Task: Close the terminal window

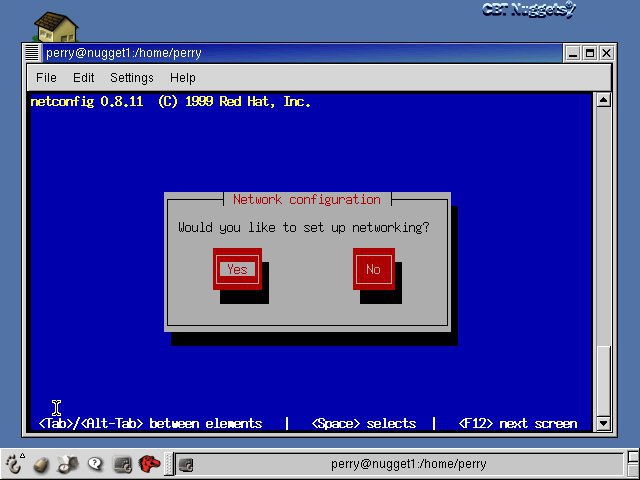Action: coord(607,53)
